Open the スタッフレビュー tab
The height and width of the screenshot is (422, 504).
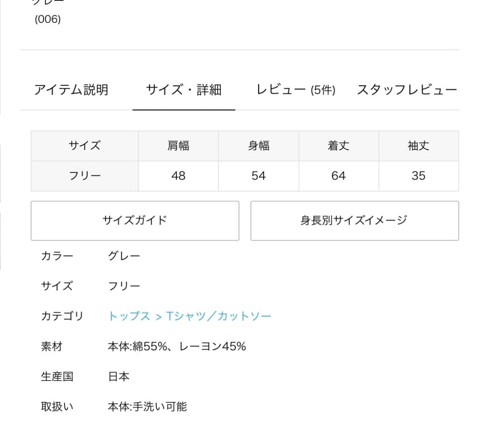[406, 90]
